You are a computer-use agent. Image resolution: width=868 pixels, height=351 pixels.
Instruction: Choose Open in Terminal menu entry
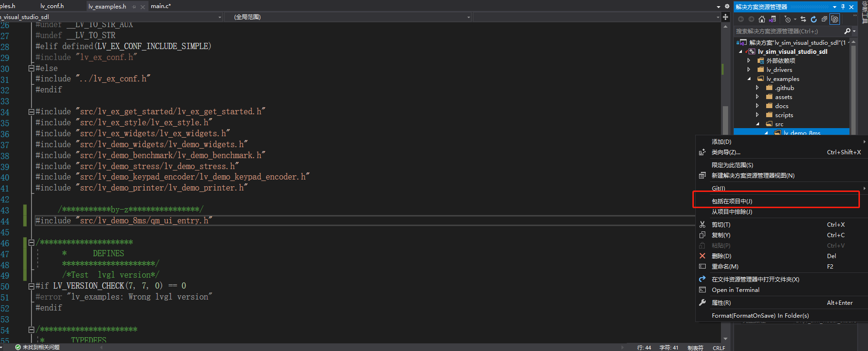(781, 290)
